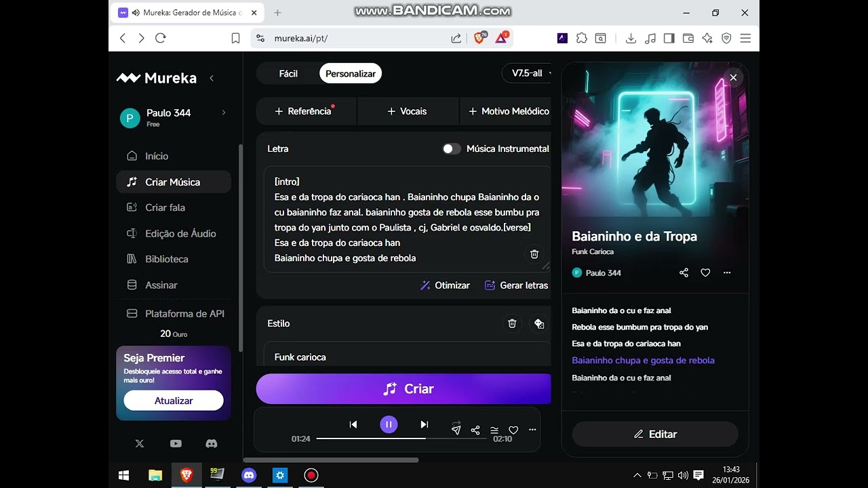Collapse the Mureka sidebar with the chevron
The image size is (868, 488).
click(212, 79)
